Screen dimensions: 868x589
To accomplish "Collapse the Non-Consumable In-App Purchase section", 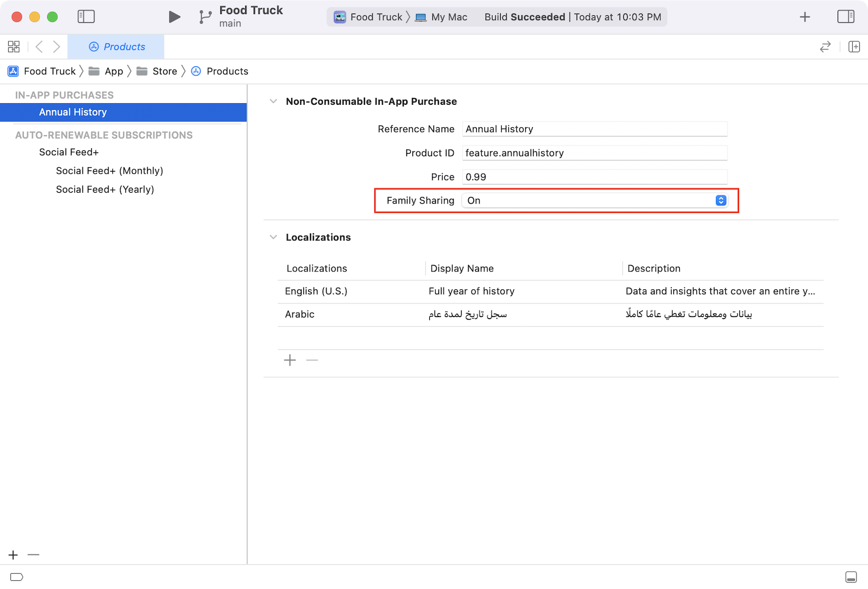I will point(273,102).
